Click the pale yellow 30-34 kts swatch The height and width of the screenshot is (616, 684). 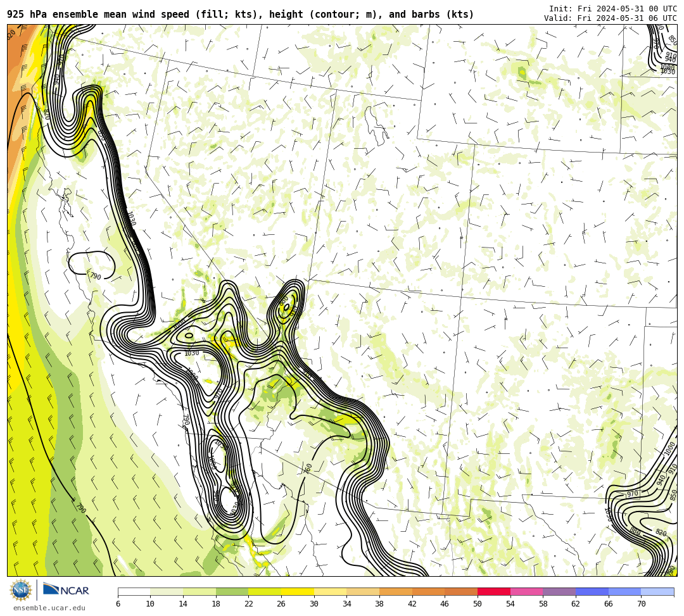[x=330, y=591]
